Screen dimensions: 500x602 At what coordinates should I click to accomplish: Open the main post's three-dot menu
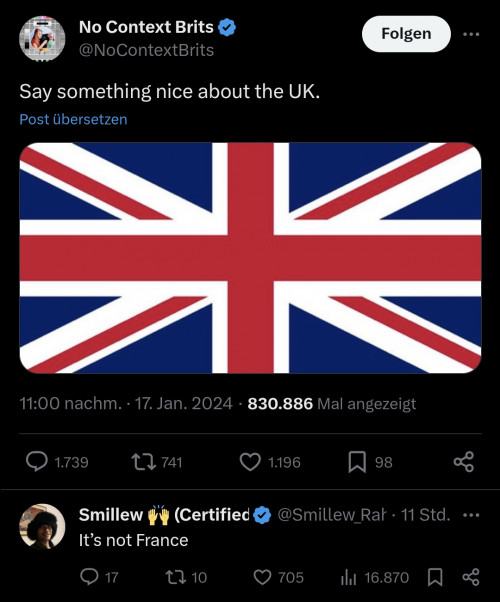coord(471,34)
